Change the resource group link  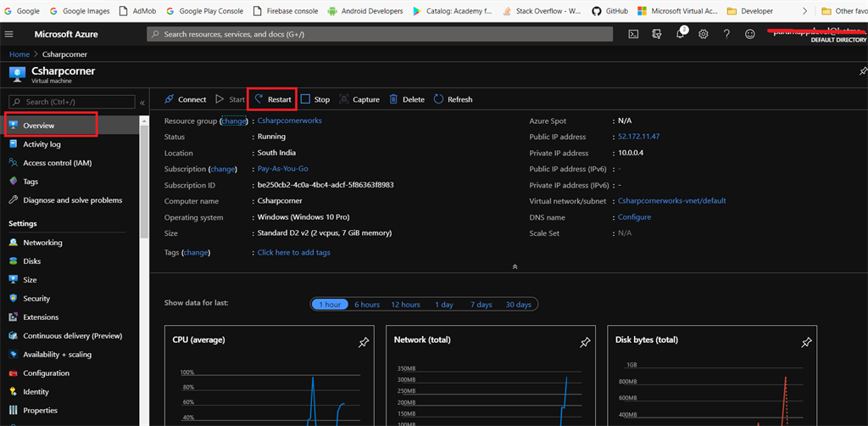point(233,121)
